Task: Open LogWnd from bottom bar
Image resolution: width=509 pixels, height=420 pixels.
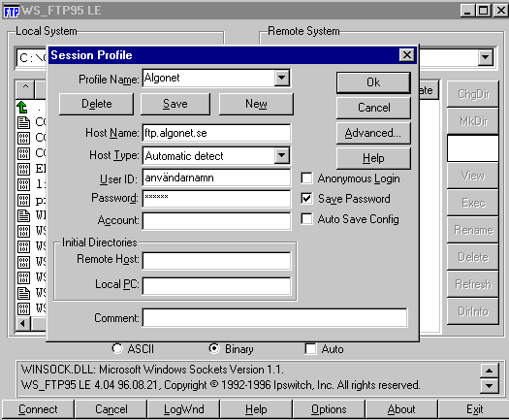Action: tap(184, 409)
